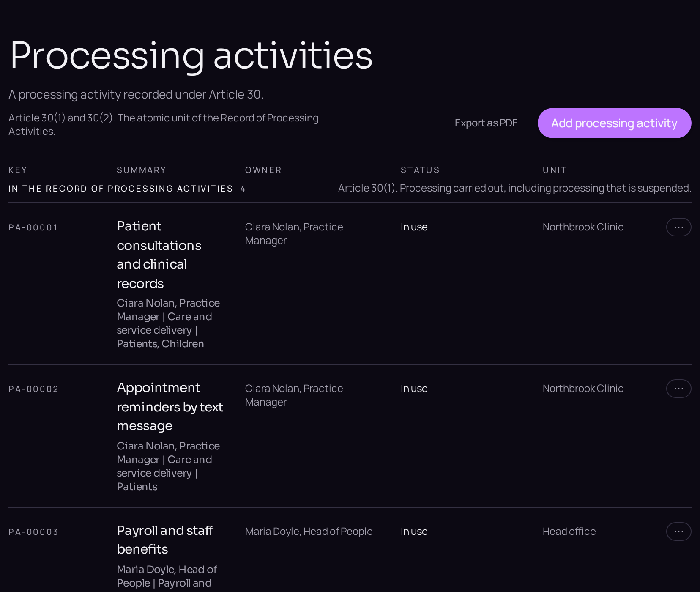700x592 pixels.
Task: Click In use status for PA-00001
Action: click(x=414, y=227)
